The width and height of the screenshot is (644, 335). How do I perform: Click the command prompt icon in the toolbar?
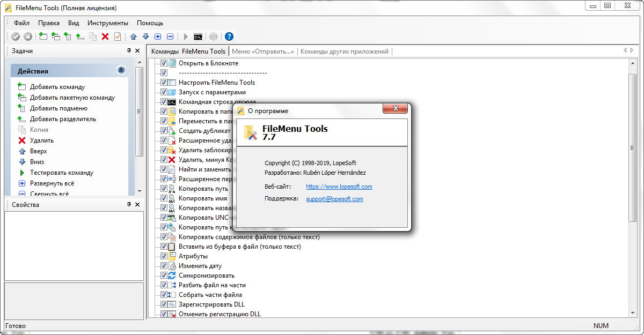[x=198, y=36]
